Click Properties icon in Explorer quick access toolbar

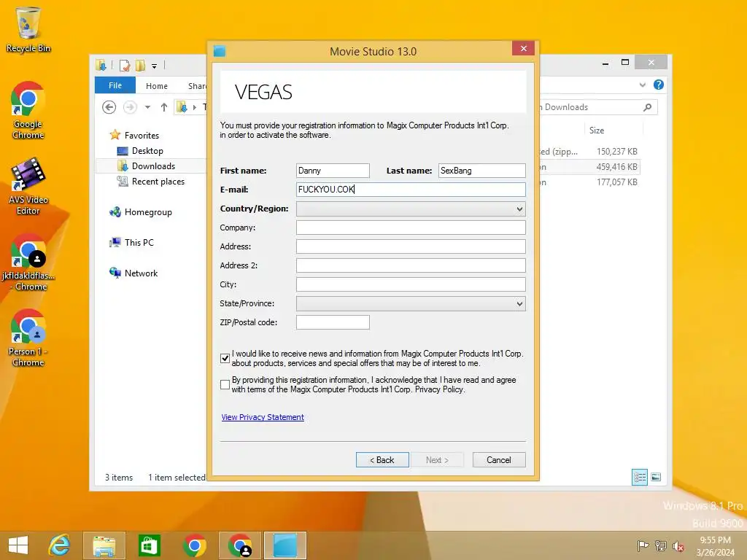[124, 65]
